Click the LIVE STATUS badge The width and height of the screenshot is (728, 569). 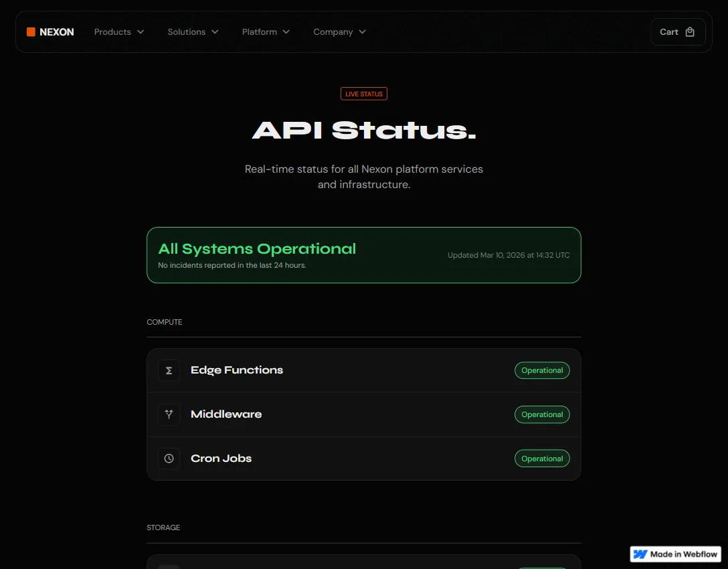click(363, 94)
